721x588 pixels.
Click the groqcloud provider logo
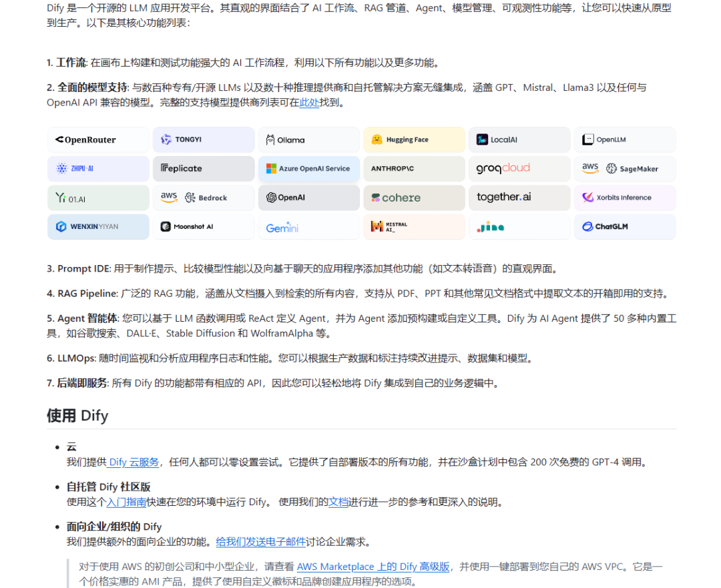519,169
